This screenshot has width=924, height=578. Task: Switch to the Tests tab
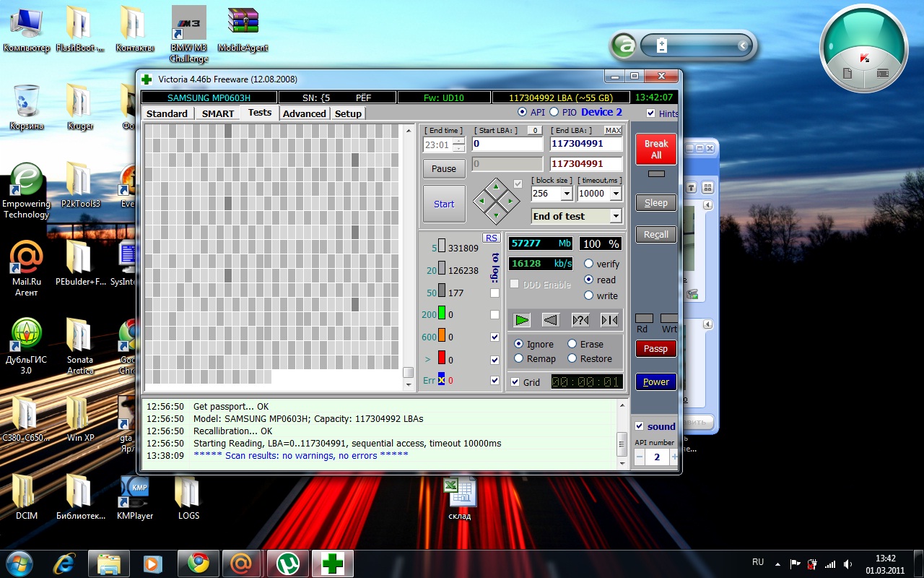tap(260, 113)
